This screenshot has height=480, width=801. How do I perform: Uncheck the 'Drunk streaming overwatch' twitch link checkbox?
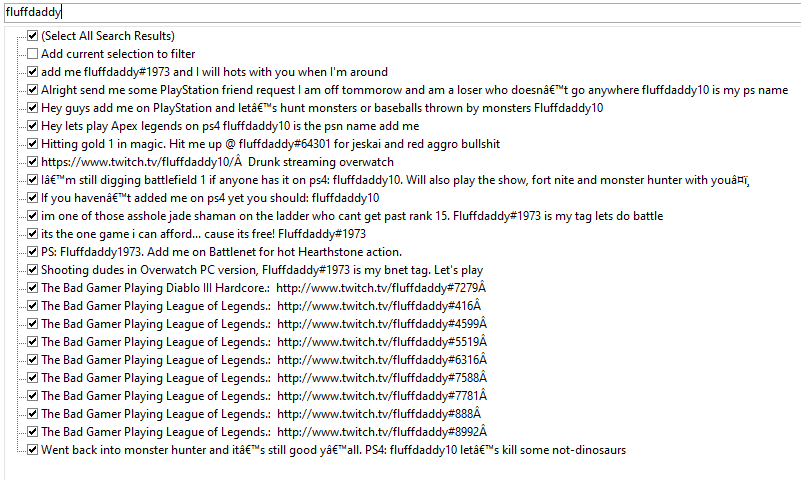pos(33,162)
